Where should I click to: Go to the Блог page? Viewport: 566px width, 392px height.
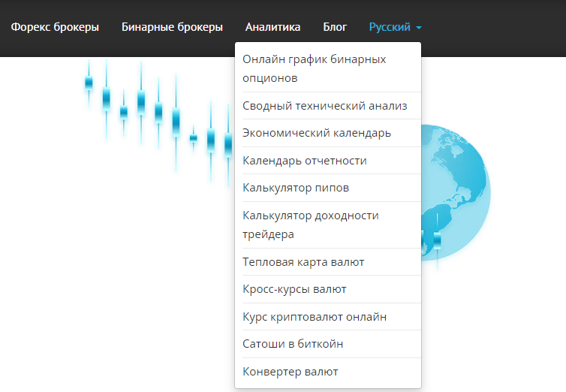tap(335, 27)
